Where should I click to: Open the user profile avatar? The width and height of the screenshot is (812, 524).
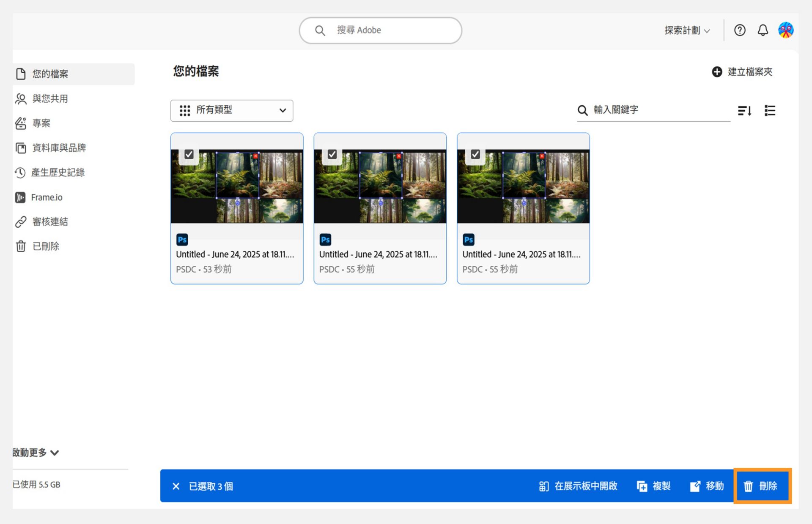point(786,30)
